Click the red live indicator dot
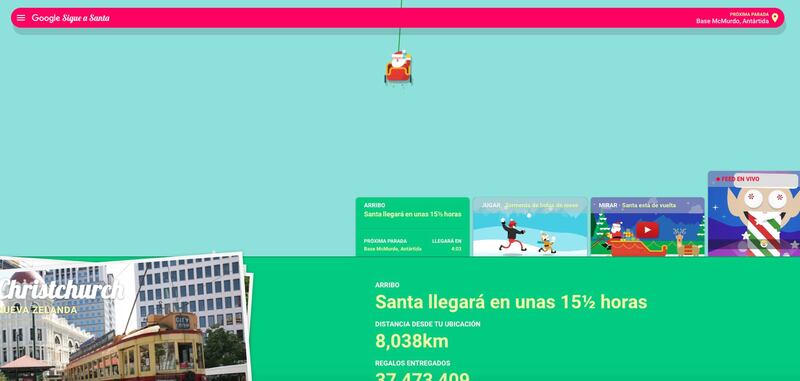Viewport: 800px width, 381px height. click(718, 180)
